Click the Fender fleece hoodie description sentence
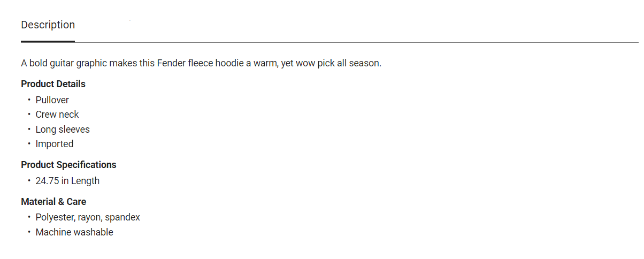 pos(201,63)
